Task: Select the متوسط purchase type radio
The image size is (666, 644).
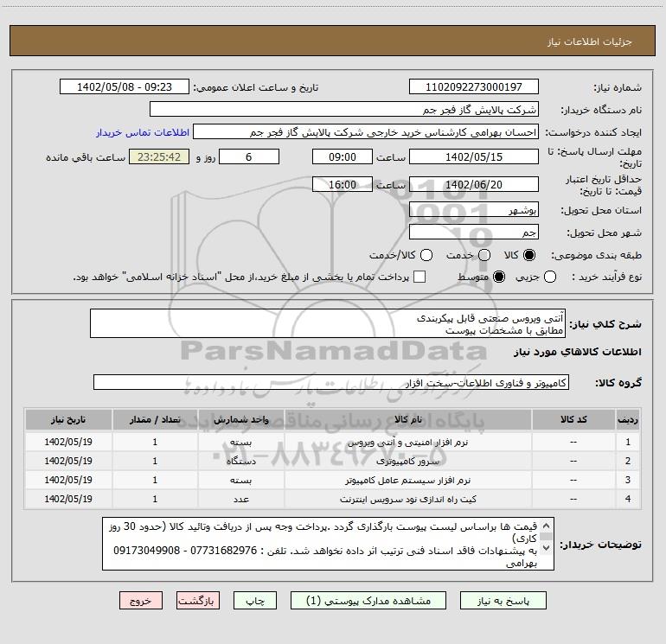Action: point(499,277)
